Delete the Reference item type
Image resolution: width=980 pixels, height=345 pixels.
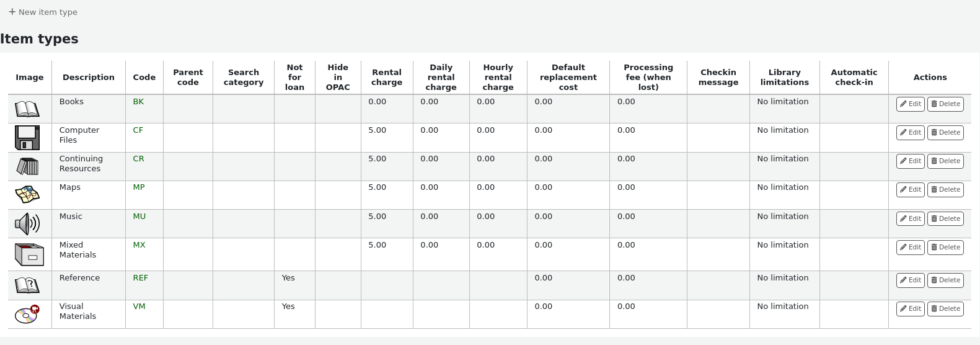point(945,280)
